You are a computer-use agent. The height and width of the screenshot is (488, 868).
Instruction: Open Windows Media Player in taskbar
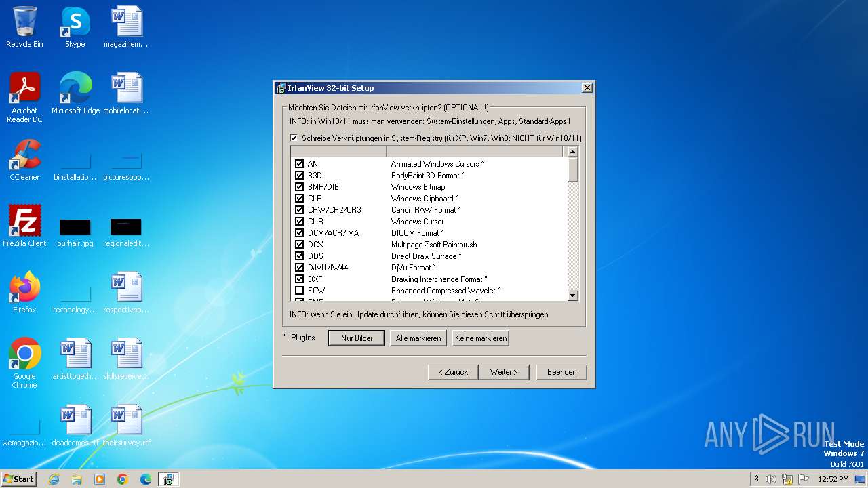click(x=100, y=479)
